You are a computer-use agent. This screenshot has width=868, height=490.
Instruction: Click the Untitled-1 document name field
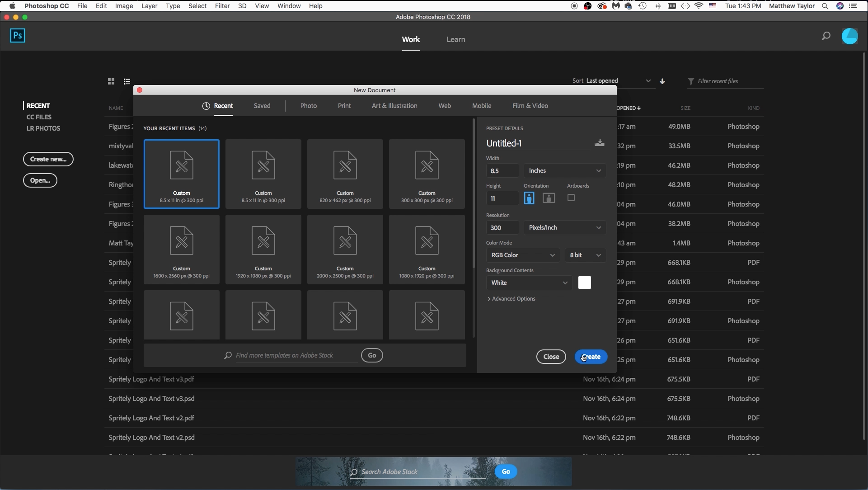click(538, 143)
